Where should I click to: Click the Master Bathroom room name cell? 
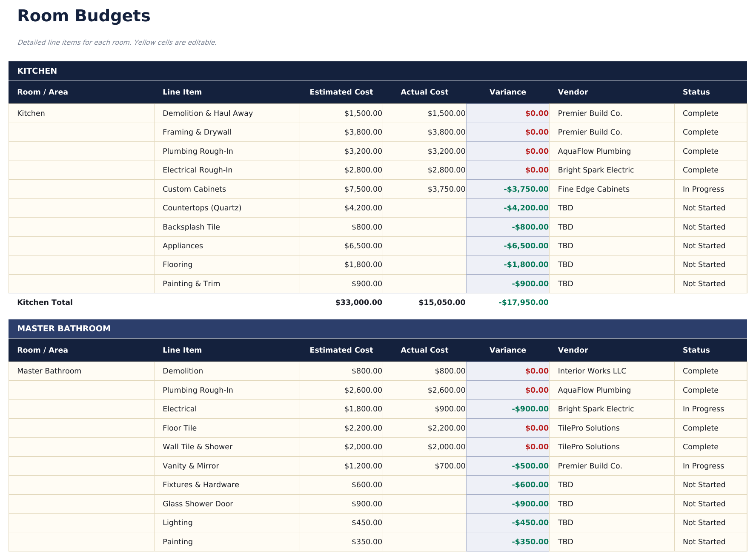81,371
